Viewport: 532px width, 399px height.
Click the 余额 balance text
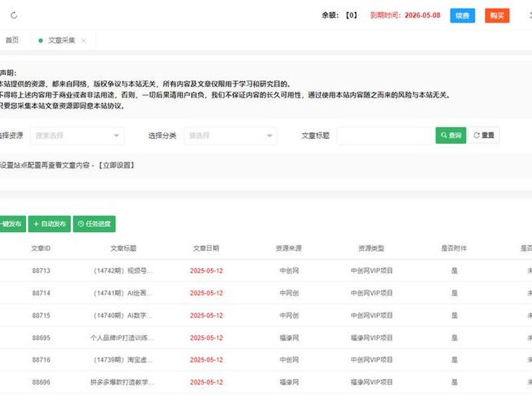coord(340,15)
